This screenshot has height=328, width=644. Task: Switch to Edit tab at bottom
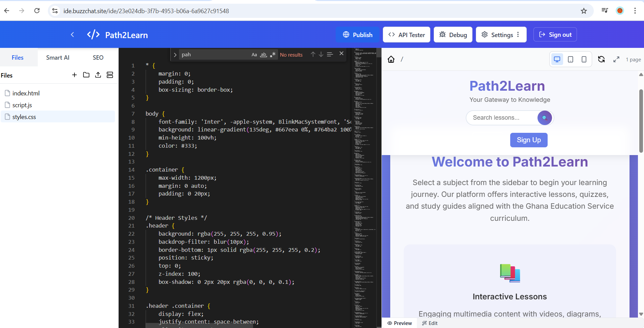[430, 323]
